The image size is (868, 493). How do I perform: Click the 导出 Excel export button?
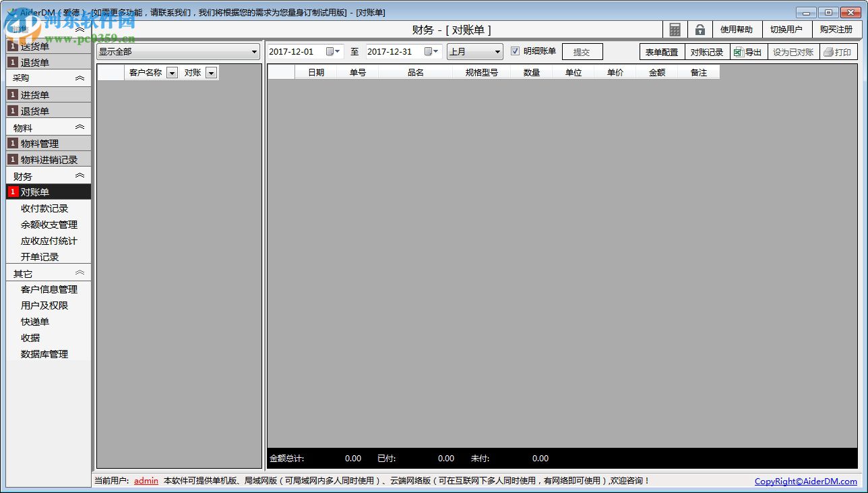point(749,52)
